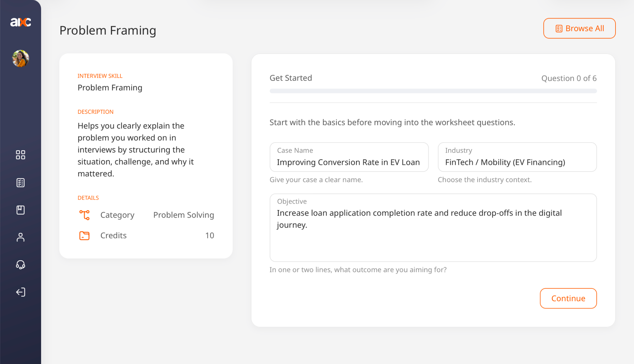Click the Question 0 of 6 indicator
Image resolution: width=634 pixels, height=364 pixels.
[569, 78]
